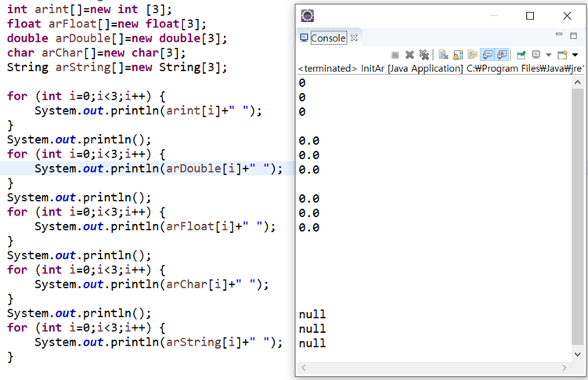Click the '<terminated> InitAr [Java Application]' status line
The height and width of the screenshot is (380, 588).
tap(441, 69)
